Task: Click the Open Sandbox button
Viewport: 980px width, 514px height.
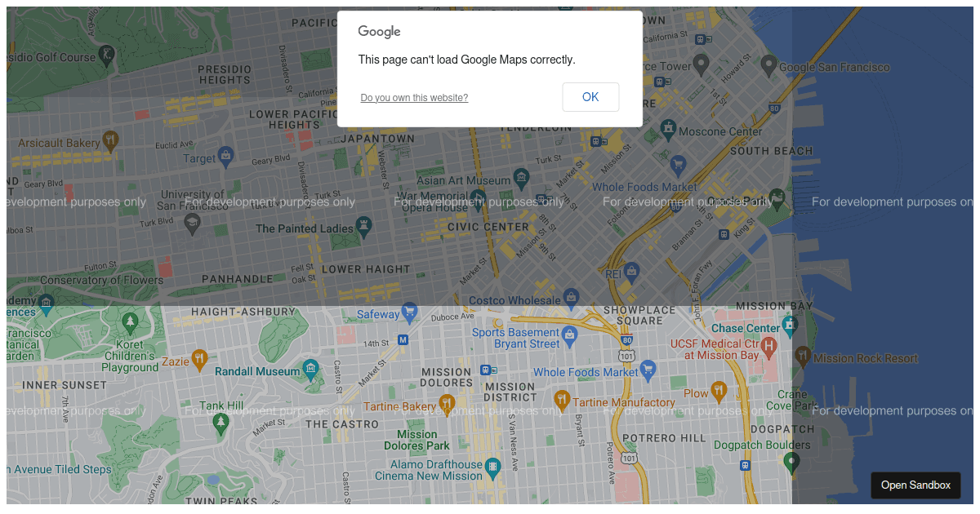Action: (x=915, y=485)
